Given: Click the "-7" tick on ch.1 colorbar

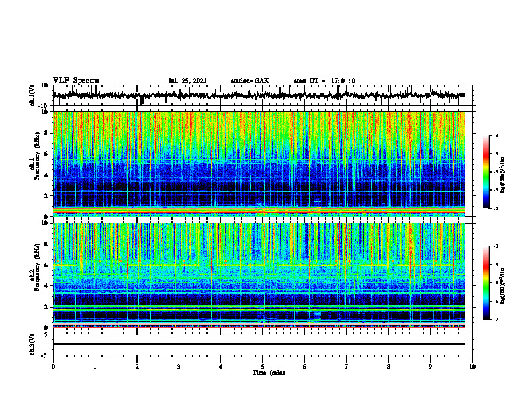Looking at the screenshot, I should (x=495, y=208).
